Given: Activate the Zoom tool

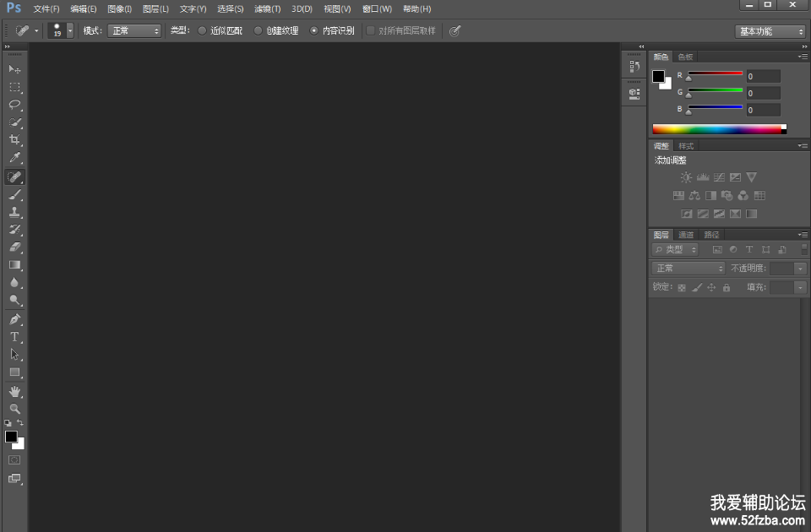Looking at the screenshot, I should (14, 409).
